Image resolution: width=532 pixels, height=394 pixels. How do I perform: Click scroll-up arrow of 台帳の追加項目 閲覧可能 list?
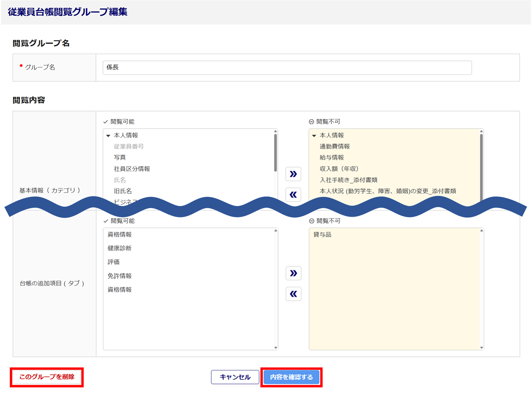[275, 230]
